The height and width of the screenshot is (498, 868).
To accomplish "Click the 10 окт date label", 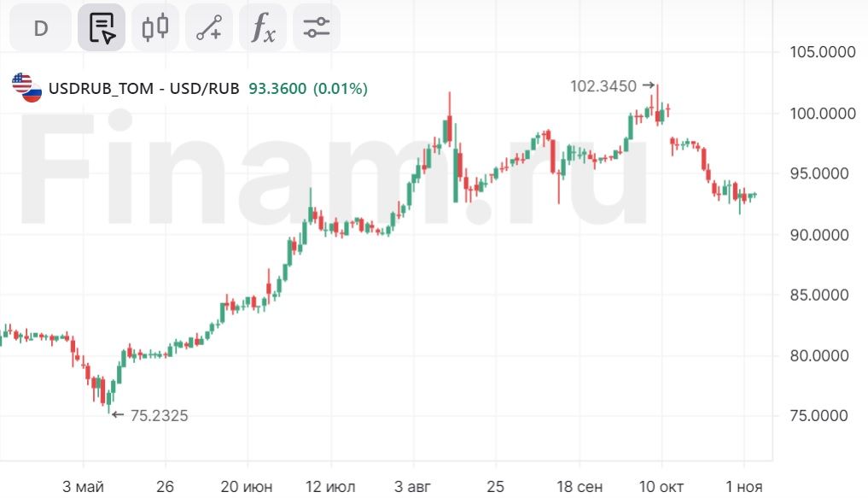I will pos(662,486).
